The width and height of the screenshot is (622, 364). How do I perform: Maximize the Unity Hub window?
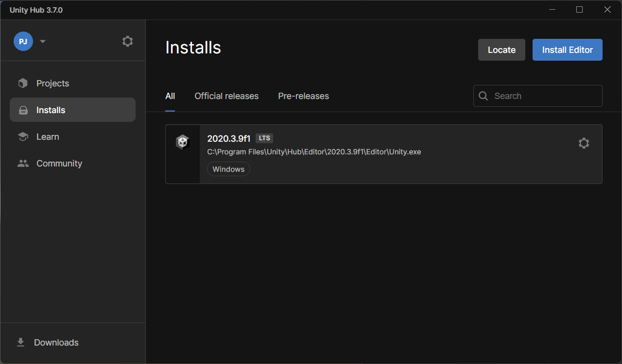pyautogui.click(x=579, y=10)
